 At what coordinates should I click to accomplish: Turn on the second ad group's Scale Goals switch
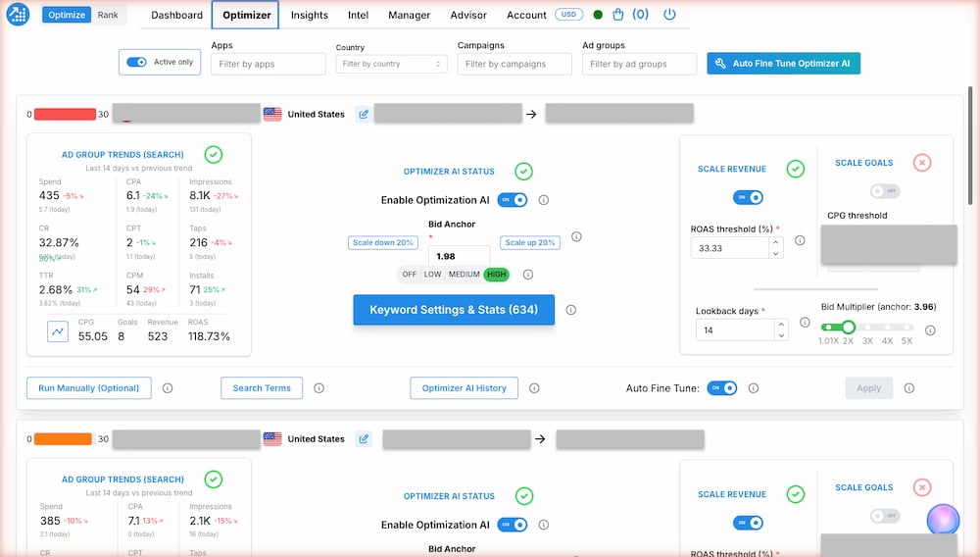tap(885, 516)
